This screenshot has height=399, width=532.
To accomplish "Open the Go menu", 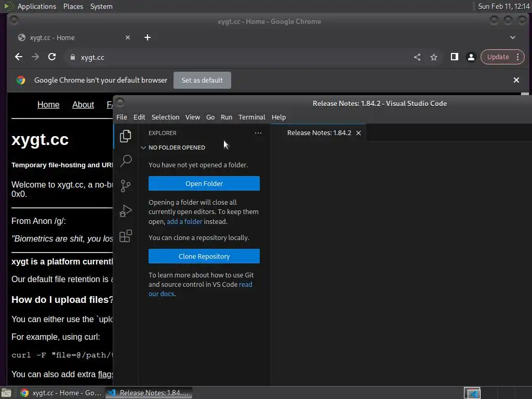I will 210,117.
